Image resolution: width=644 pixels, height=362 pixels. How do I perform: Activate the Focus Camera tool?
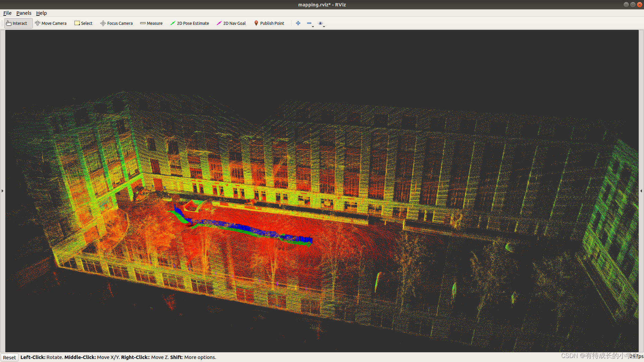coord(116,23)
